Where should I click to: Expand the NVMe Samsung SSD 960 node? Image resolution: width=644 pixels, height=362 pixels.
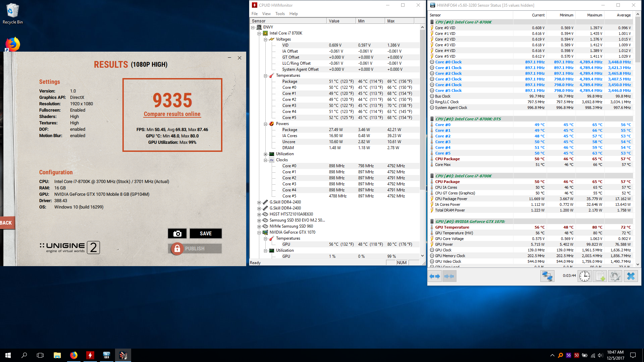click(259, 226)
